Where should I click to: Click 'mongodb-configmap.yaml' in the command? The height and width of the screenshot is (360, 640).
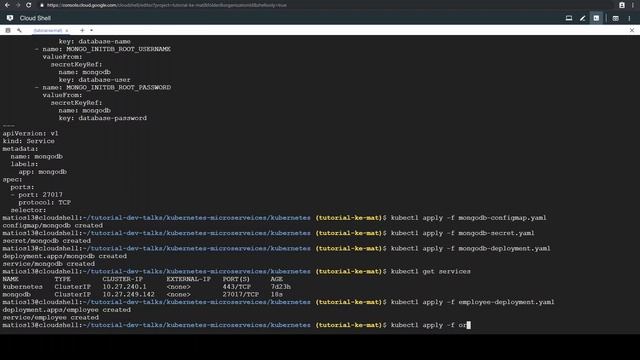click(x=502, y=218)
